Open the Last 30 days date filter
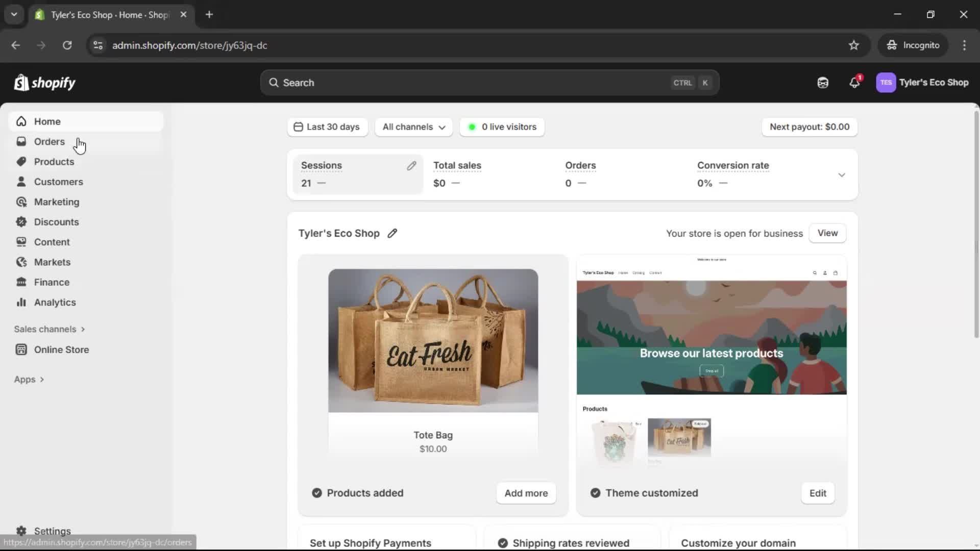 tap(328, 127)
